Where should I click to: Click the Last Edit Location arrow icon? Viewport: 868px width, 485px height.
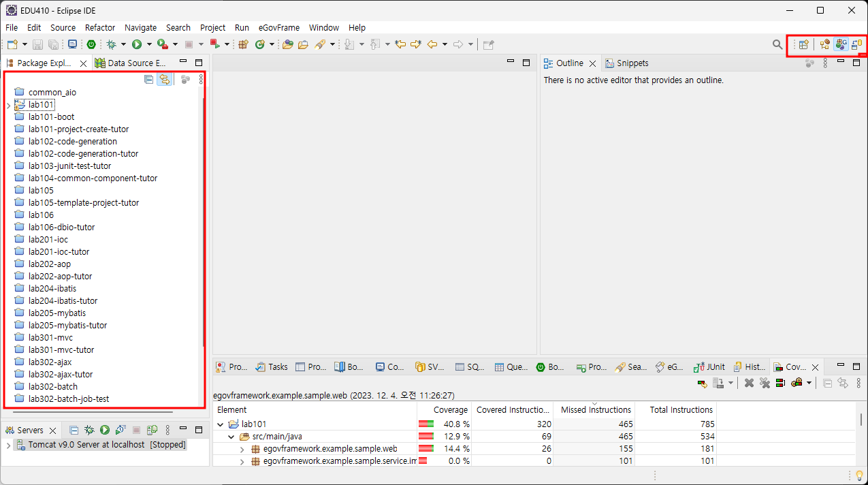[x=400, y=44]
